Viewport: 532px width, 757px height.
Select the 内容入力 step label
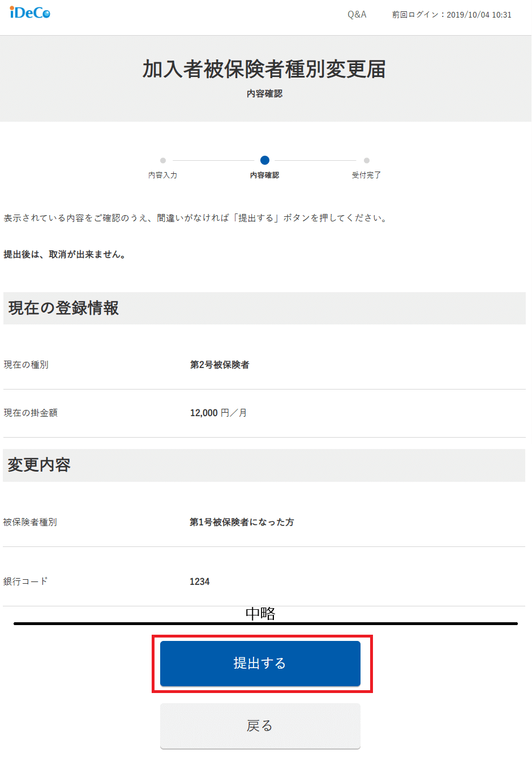click(x=163, y=176)
